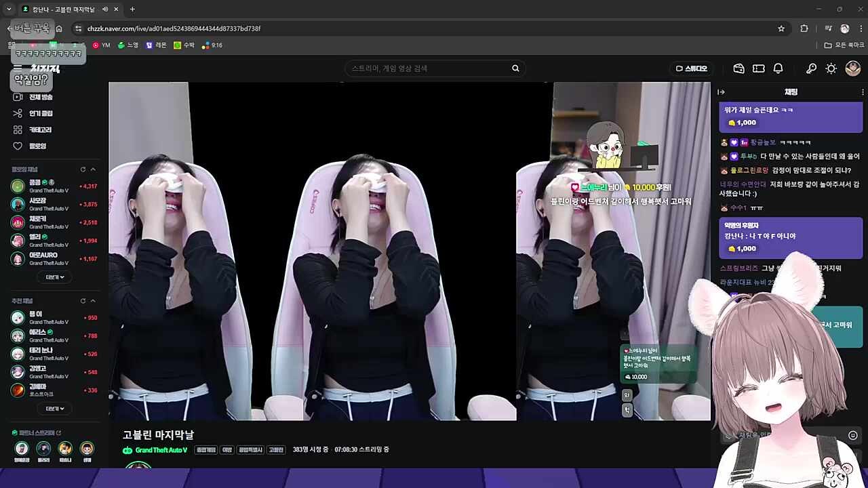Select the 고블린 tag

click(x=276, y=450)
